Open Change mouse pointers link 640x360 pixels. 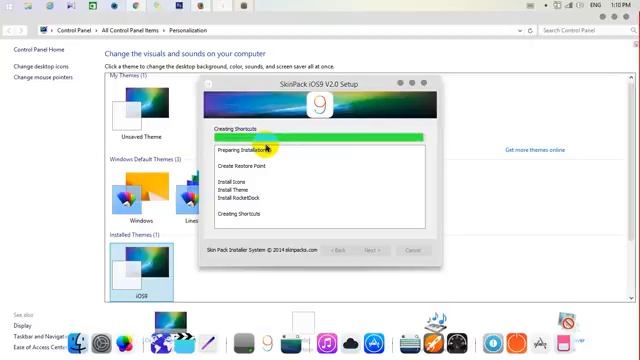[x=43, y=77]
